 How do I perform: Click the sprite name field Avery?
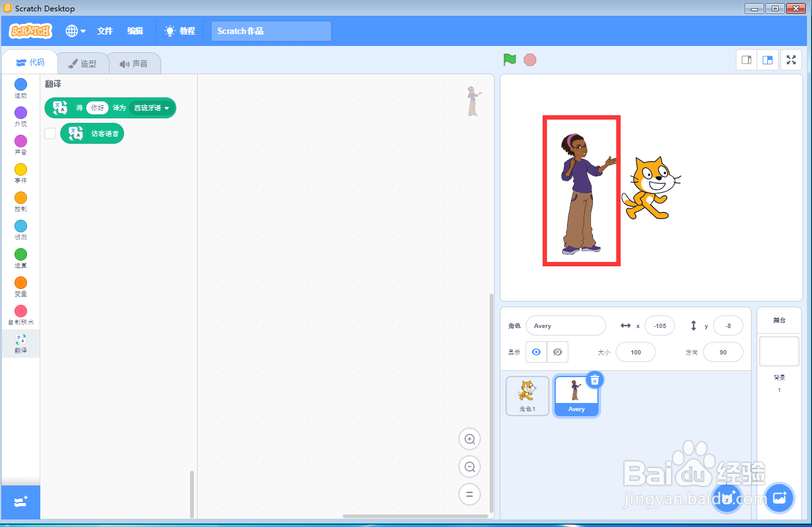pyautogui.click(x=565, y=326)
